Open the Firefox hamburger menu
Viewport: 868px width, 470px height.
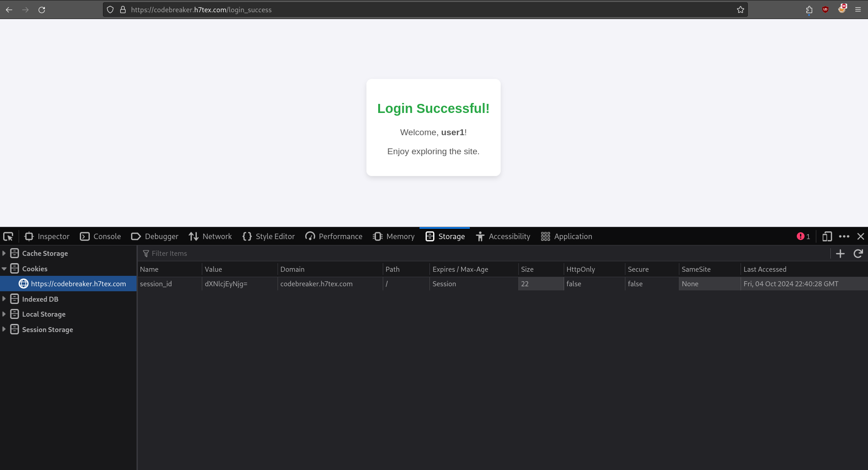[x=858, y=10]
